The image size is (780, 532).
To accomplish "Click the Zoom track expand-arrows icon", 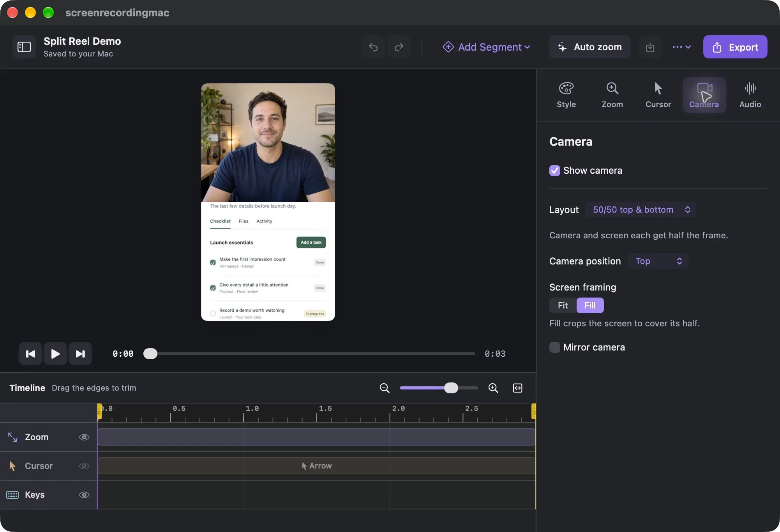I will click(x=12, y=437).
